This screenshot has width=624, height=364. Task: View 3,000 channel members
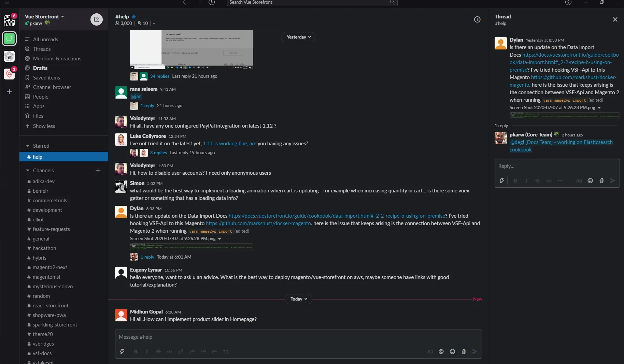pyautogui.click(x=124, y=23)
